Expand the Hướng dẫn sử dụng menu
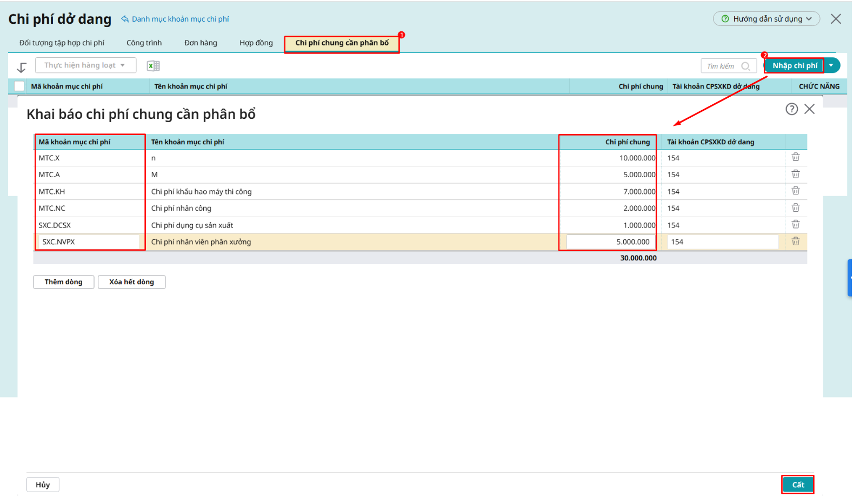 point(767,19)
